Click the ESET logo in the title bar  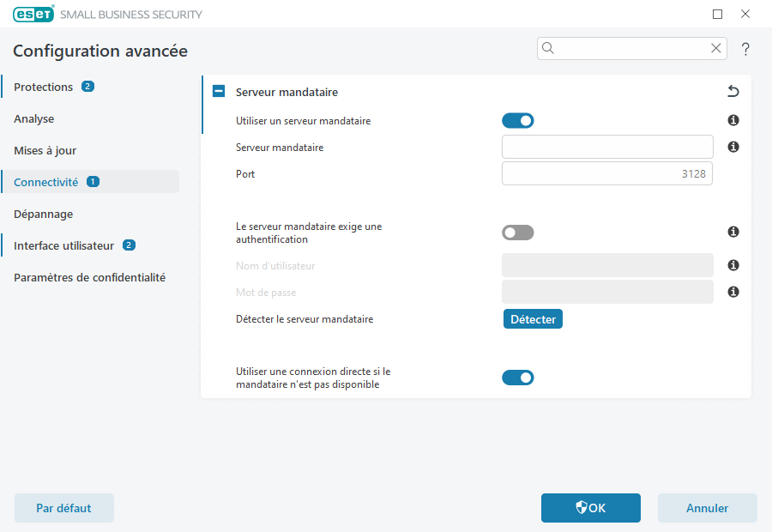[33, 14]
